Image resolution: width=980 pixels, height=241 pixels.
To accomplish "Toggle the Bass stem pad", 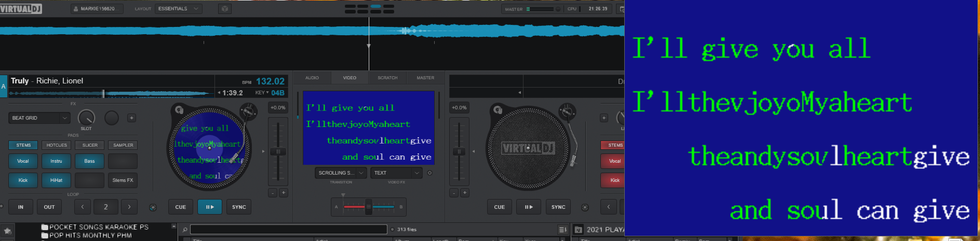I will coord(89,161).
